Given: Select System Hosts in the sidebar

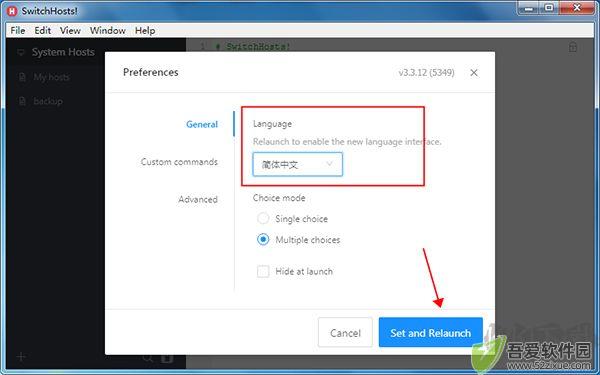Looking at the screenshot, I should point(63,52).
